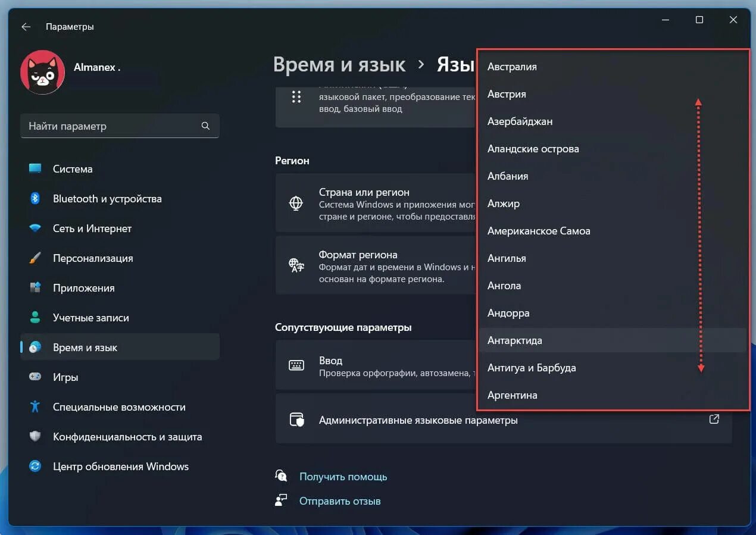Click the Отправить отзыв link
Screen dimensions: 756x535
[340, 501]
